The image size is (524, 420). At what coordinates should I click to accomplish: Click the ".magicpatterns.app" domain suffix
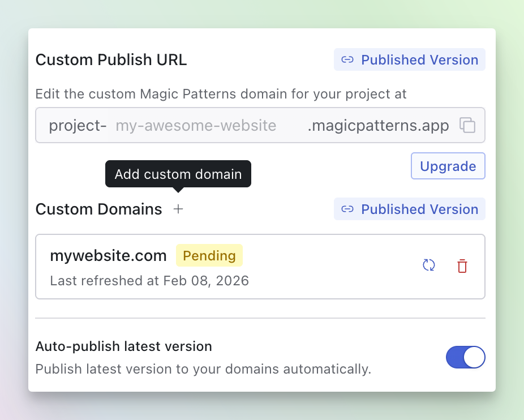point(378,126)
